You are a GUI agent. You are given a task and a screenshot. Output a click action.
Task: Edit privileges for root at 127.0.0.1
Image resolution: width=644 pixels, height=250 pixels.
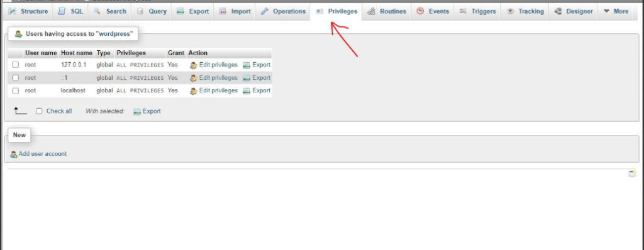click(214, 65)
